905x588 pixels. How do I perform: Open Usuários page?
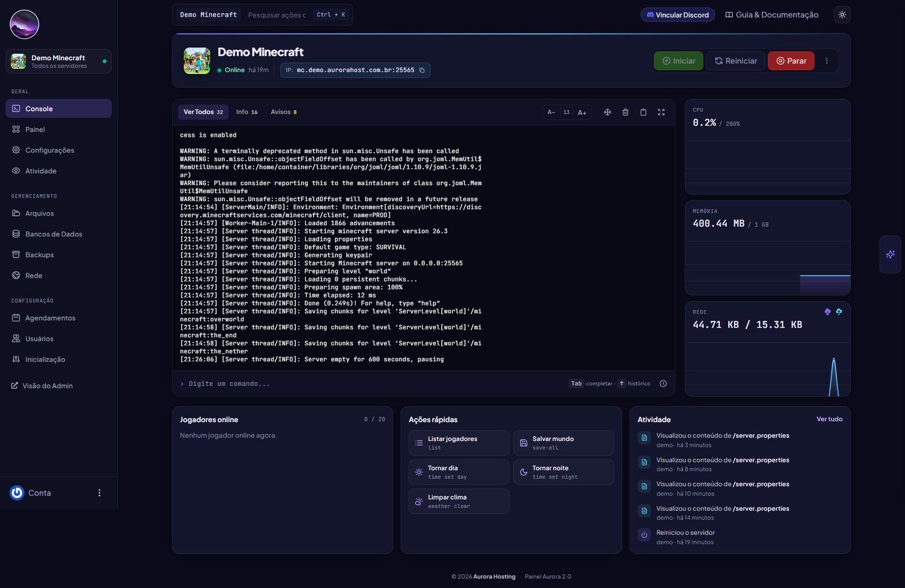tap(59, 338)
